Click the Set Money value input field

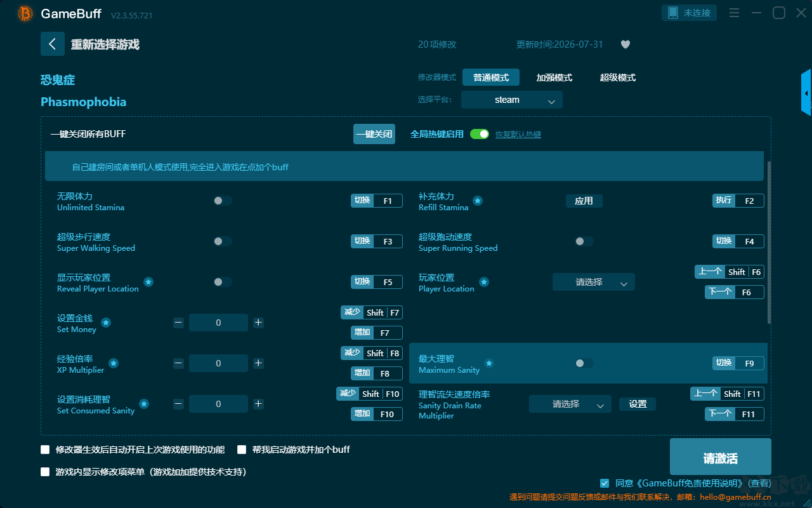pos(218,323)
